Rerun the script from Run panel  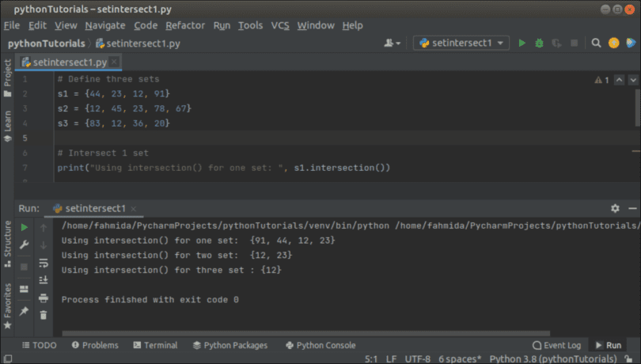point(25,227)
